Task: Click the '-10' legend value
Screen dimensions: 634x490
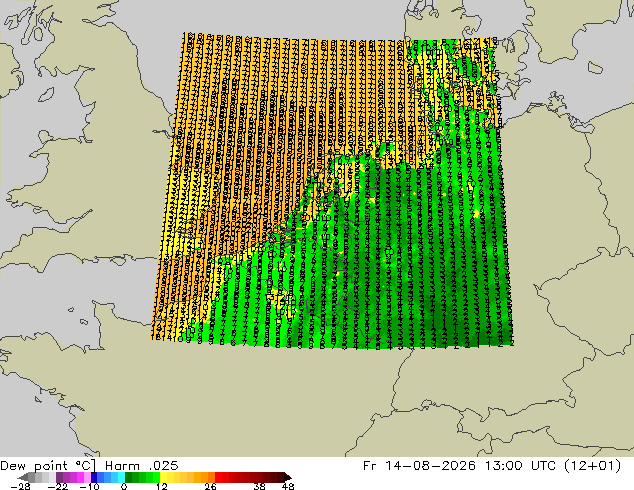Action: [x=89, y=486]
